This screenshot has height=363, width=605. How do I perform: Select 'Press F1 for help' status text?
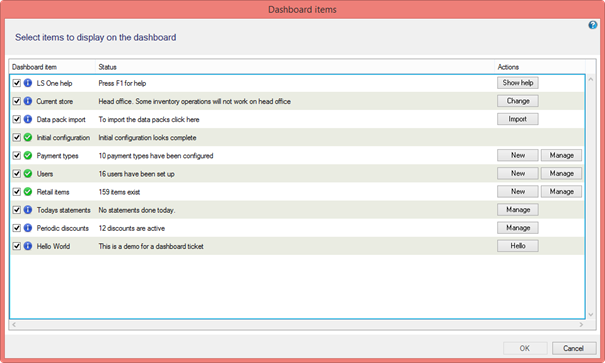click(x=122, y=83)
